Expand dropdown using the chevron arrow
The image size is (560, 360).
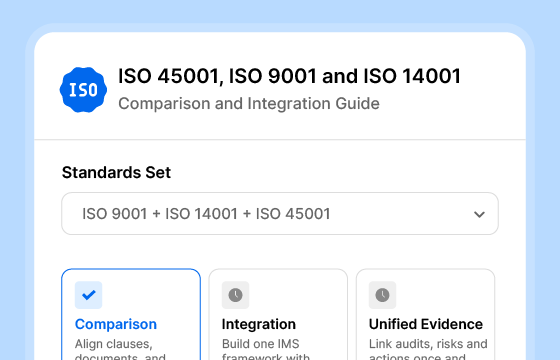coord(479,214)
